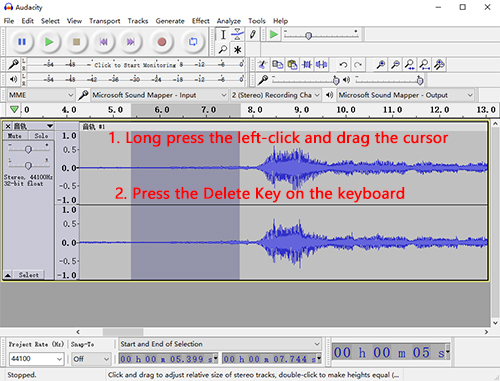Redo the last undone action
Viewport: 500px width, 381px height.
pyautogui.click(x=358, y=64)
